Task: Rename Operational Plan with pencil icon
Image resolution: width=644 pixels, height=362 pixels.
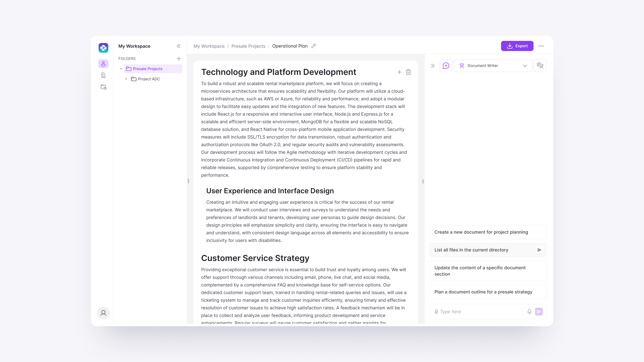Action: pyautogui.click(x=313, y=46)
